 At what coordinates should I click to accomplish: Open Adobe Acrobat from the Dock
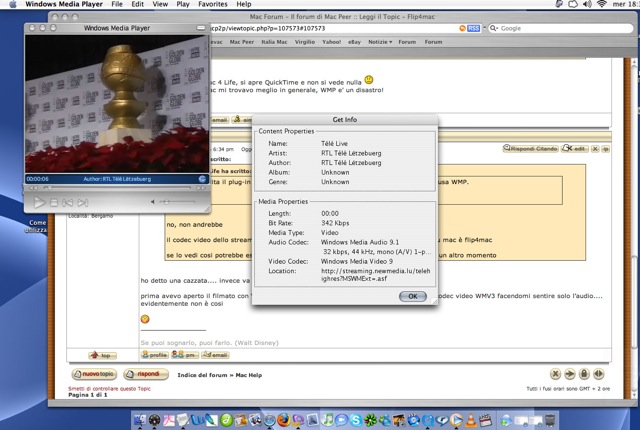169,420
